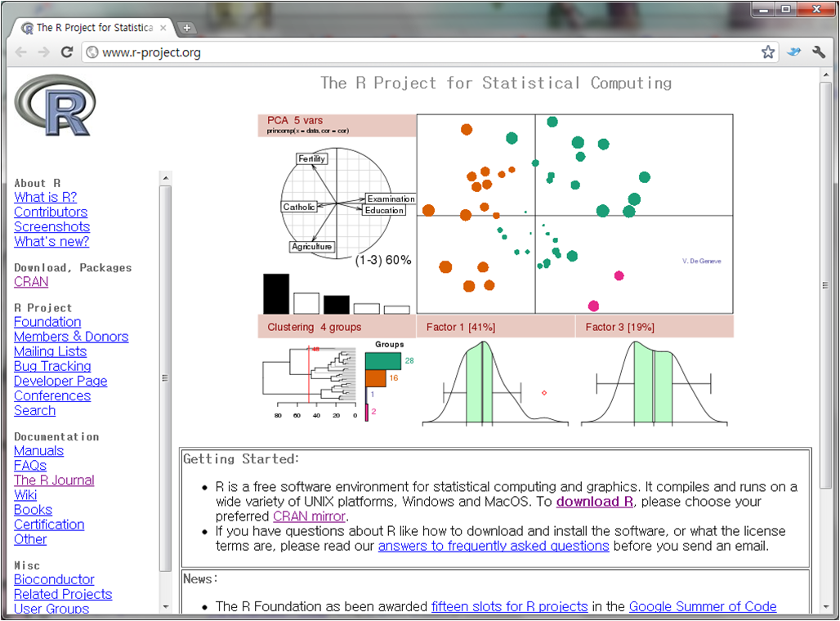
Task: Open the Bioconductor link
Action: click(54, 580)
